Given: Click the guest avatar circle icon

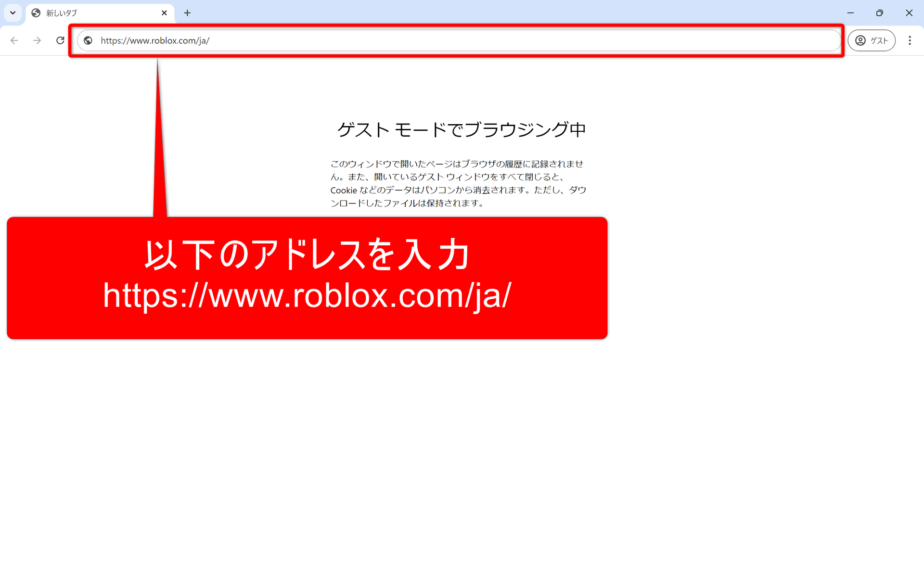Looking at the screenshot, I should coord(860,40).
